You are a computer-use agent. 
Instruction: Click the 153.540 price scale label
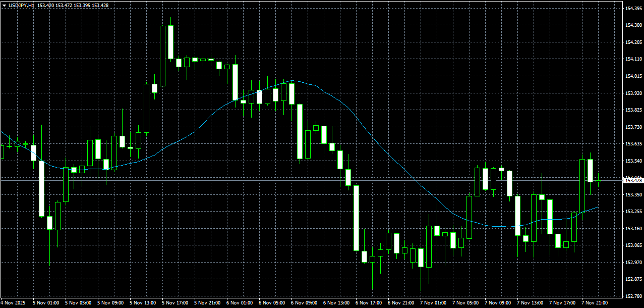[x=632, y=161]
